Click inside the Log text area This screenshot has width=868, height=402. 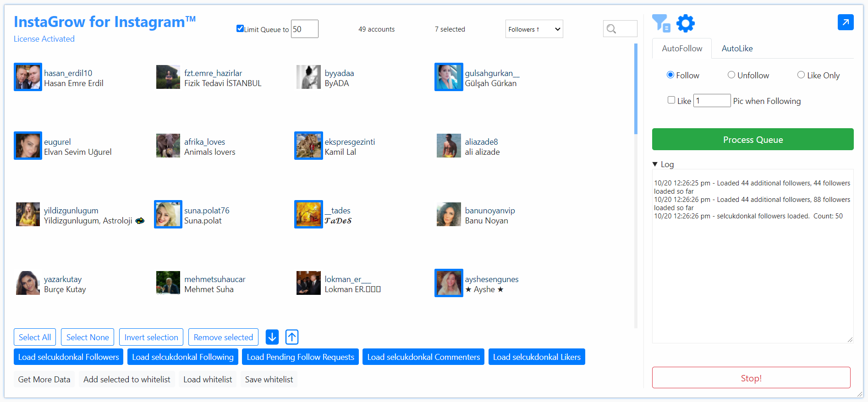(x=753, y=256)
